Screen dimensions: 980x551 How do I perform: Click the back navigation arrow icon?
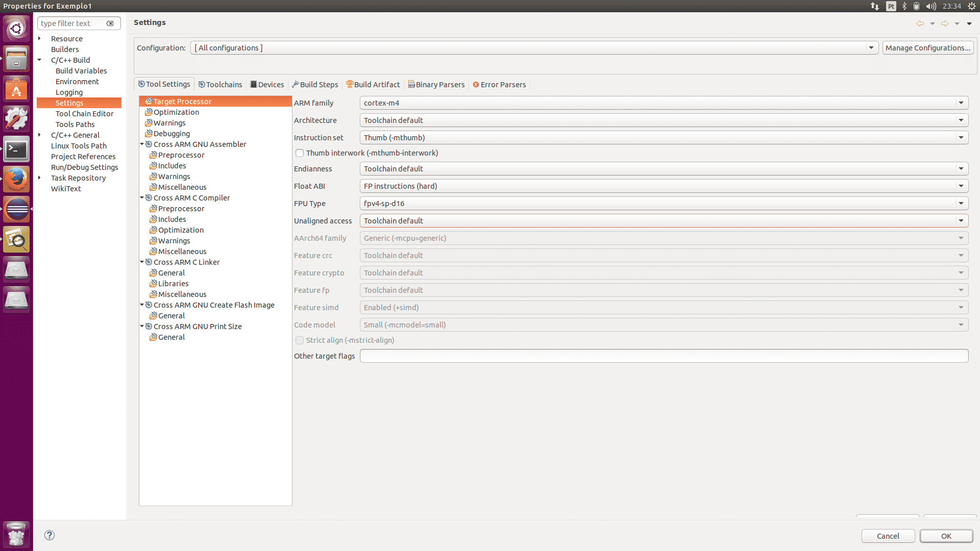(x=920, y=23)
